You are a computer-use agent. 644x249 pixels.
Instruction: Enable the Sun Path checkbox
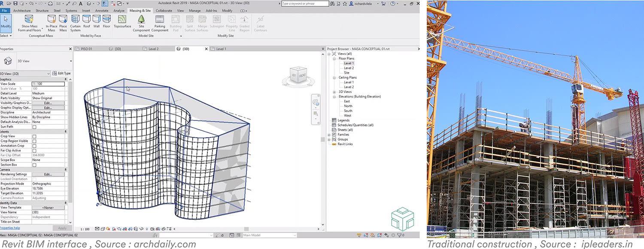click(34, 127)
